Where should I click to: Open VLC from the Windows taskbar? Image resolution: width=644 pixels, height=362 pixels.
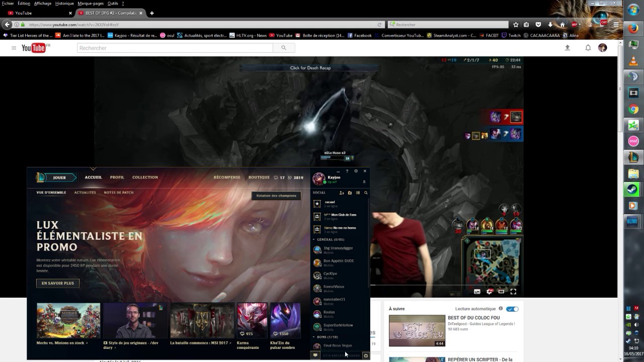(633, 61)
